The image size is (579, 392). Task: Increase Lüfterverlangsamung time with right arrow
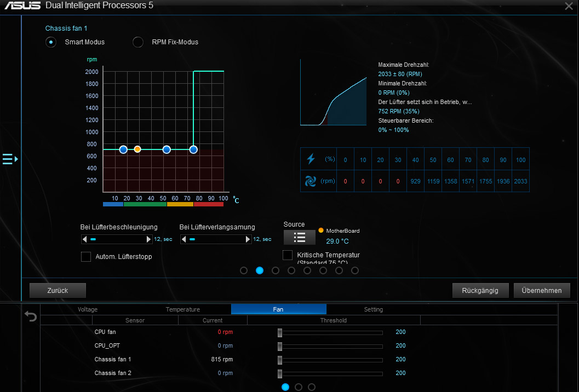(248, 239)
